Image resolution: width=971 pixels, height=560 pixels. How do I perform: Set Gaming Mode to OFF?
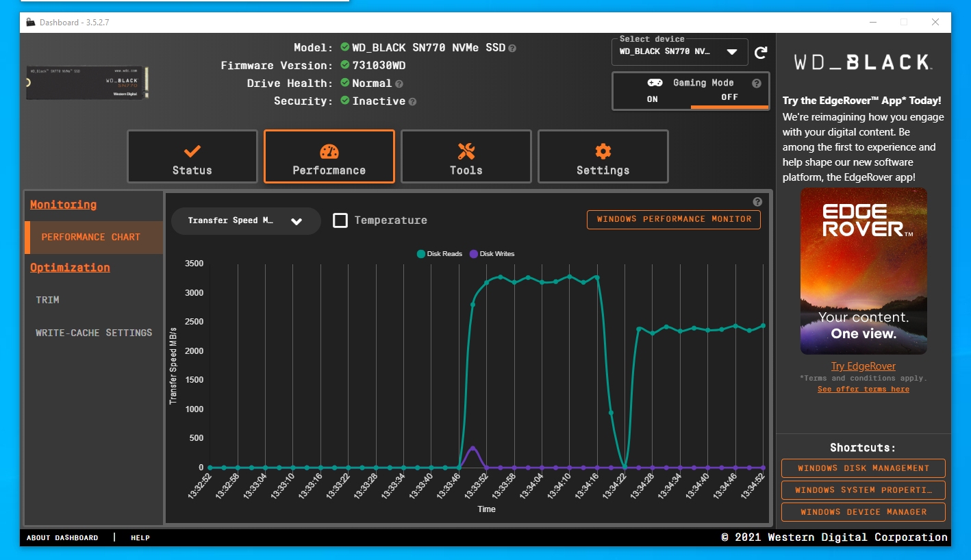click(729, 98)
